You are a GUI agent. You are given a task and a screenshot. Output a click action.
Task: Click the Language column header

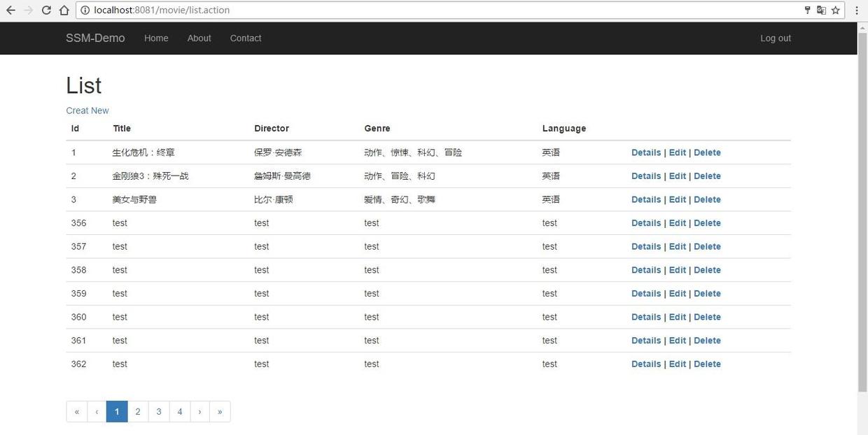564,129
